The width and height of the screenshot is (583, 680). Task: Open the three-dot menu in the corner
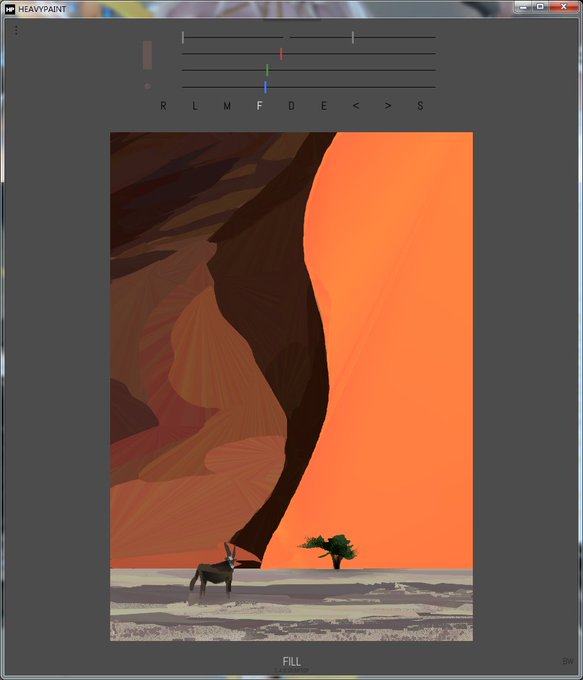tap(16, 30)
